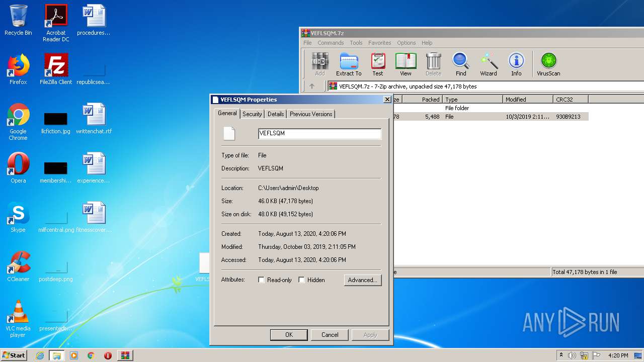Select the row with CRC32 930B9213
This screenshot has width=644, height=362.
pyautogui.click(x=491, y=117)
